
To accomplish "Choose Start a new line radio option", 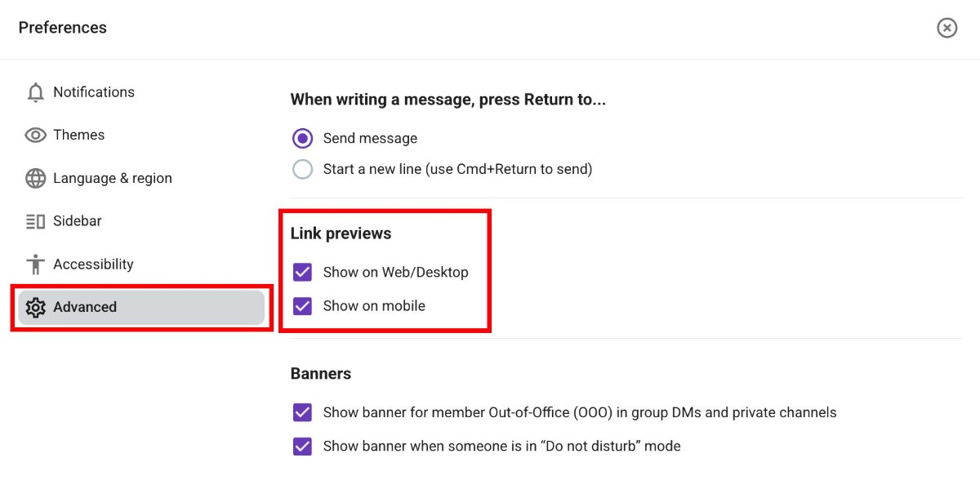I will 303,170.
